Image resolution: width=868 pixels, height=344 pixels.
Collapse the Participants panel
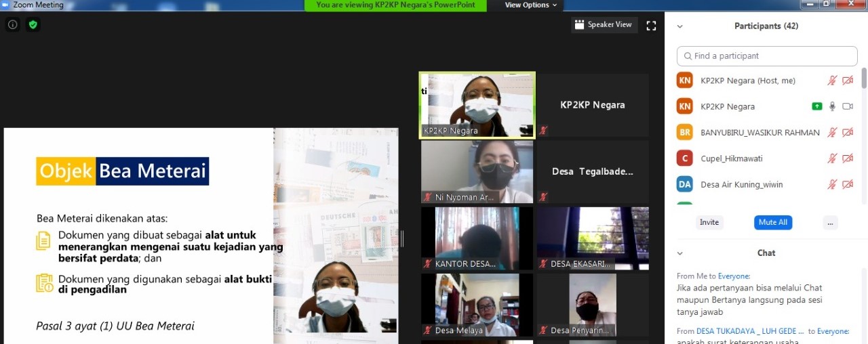tap(679, 26)
